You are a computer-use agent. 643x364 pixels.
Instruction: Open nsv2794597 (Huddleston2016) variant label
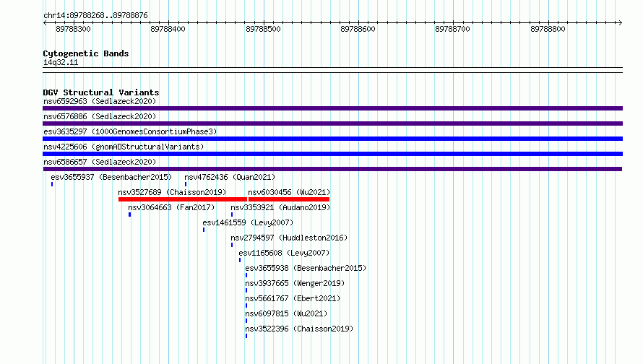tap(289, 238)
